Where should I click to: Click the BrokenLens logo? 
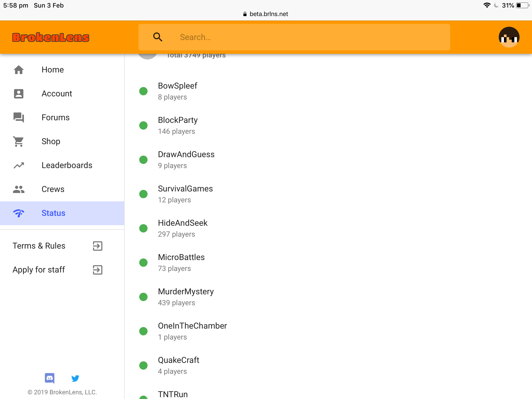point(51,37)
